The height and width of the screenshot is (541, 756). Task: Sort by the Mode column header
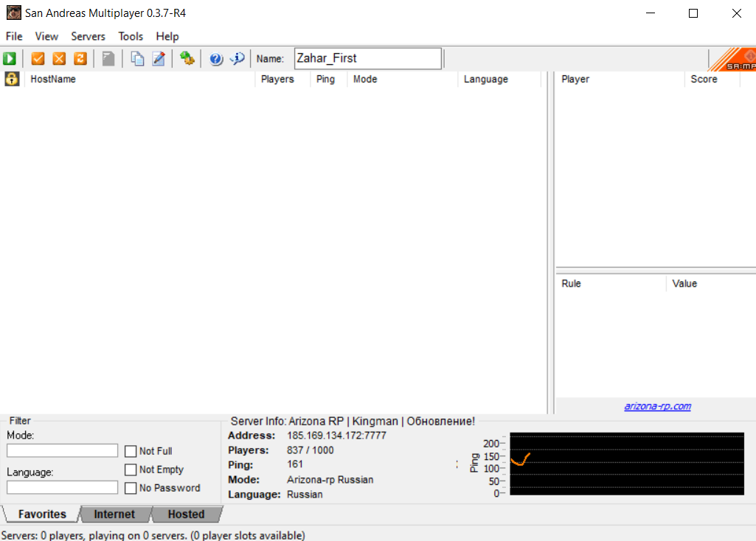coord(403,79)
